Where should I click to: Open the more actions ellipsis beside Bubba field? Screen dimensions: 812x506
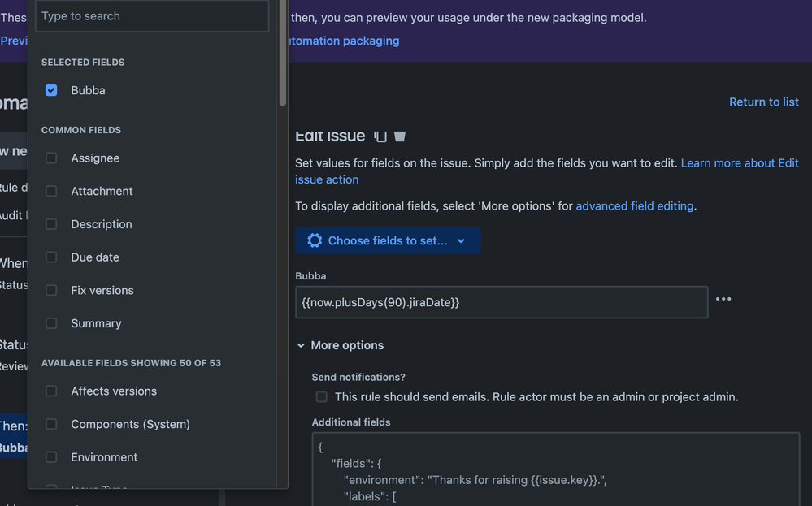pos(723,298)
